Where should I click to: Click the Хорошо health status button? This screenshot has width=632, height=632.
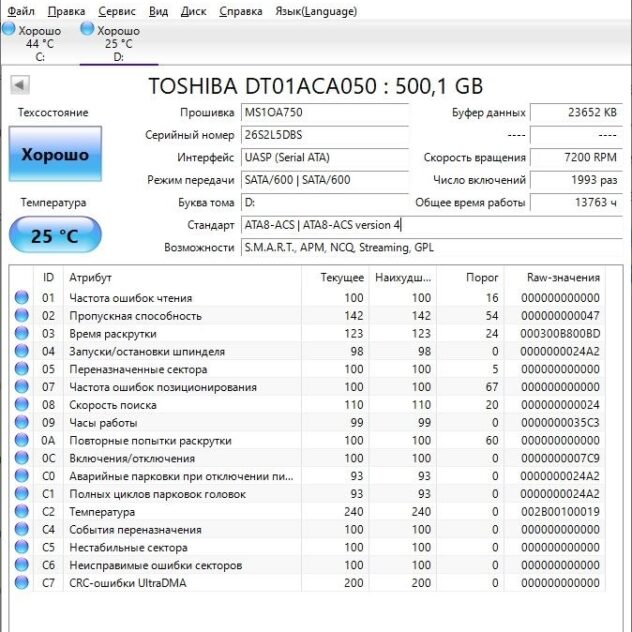click(x=55, y=155)
